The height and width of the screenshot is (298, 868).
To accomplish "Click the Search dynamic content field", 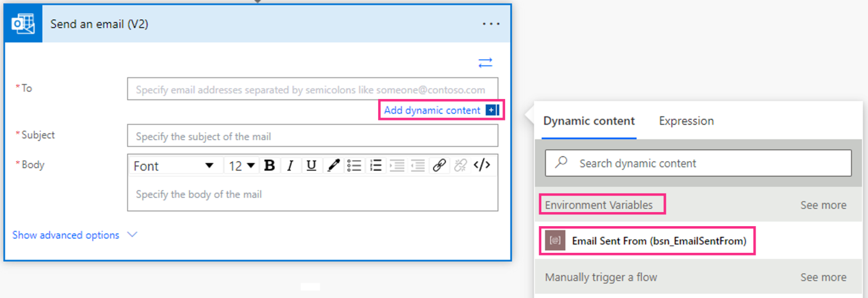I will click(698, 163).
